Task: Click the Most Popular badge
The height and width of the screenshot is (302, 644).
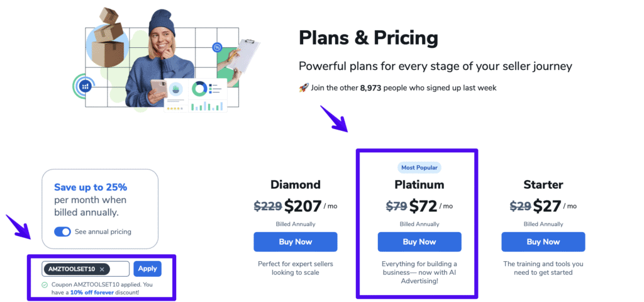Action: pyautogui.click(x=419, y=167)
